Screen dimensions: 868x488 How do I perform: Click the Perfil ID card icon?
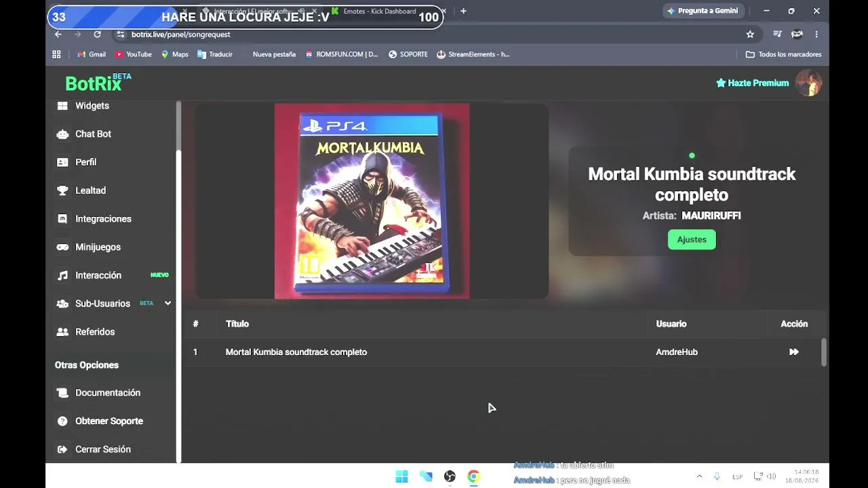[x=62, y=163]
